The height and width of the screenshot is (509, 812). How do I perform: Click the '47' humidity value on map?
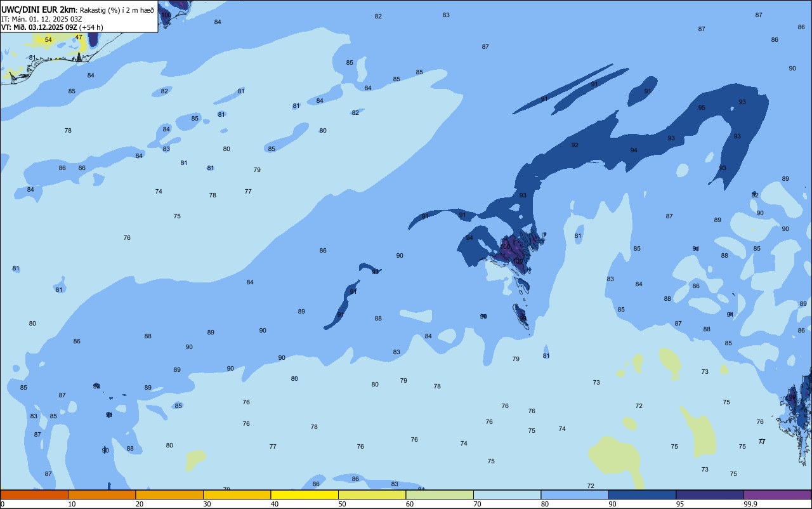79,37
